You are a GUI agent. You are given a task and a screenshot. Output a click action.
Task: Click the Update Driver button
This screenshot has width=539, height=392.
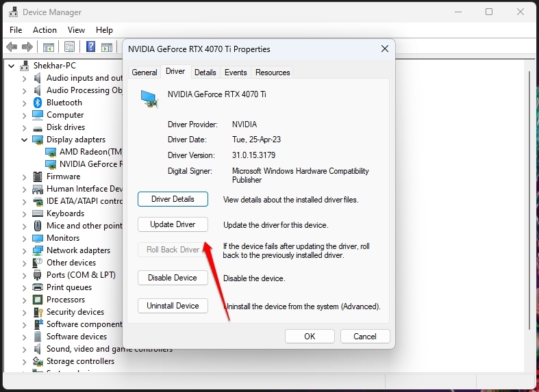pyautogui.click(x=173, y=224)
